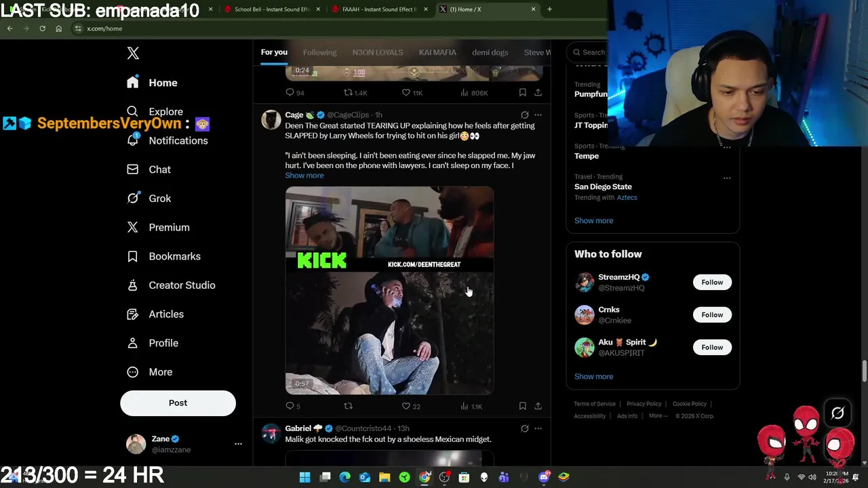868x488 pixels.
Task: Open account menu dots next to Zane
Action: [238, 444]
